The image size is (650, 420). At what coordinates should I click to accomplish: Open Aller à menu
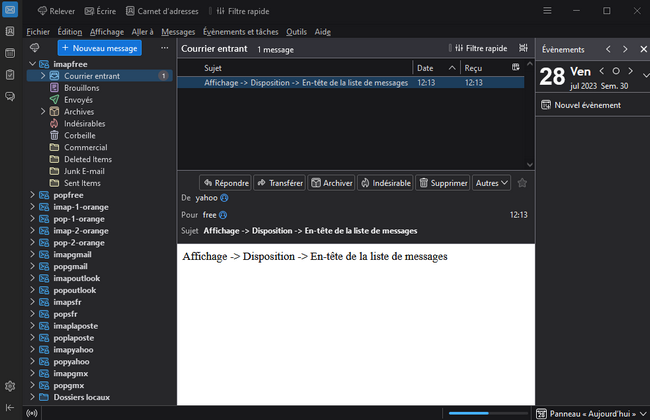142,32
